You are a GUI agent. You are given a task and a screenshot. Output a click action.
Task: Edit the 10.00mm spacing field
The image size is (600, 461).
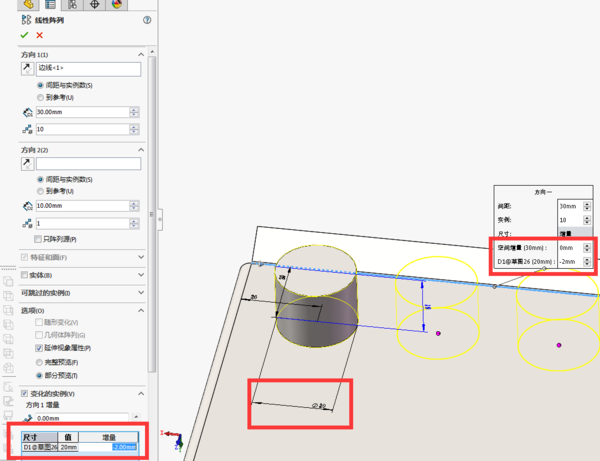pos(82,206)
